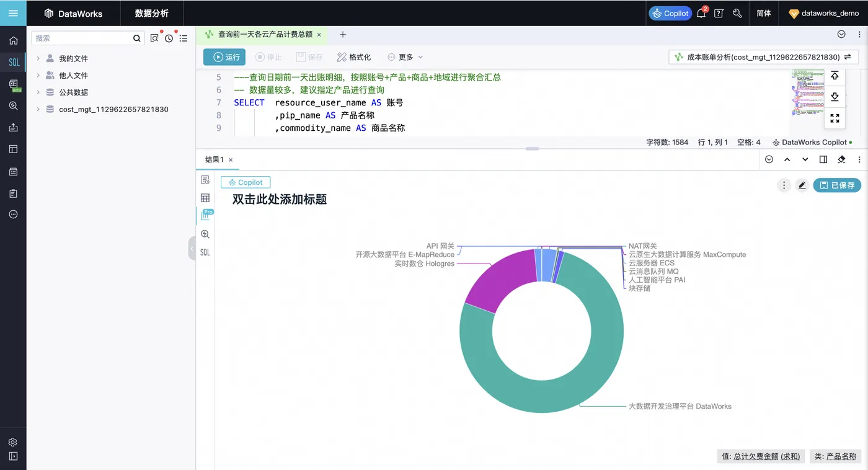Open the circled chevron tab list dropdown
The width and height of the screenshot is (868, 470).
(x=841, y=35)
